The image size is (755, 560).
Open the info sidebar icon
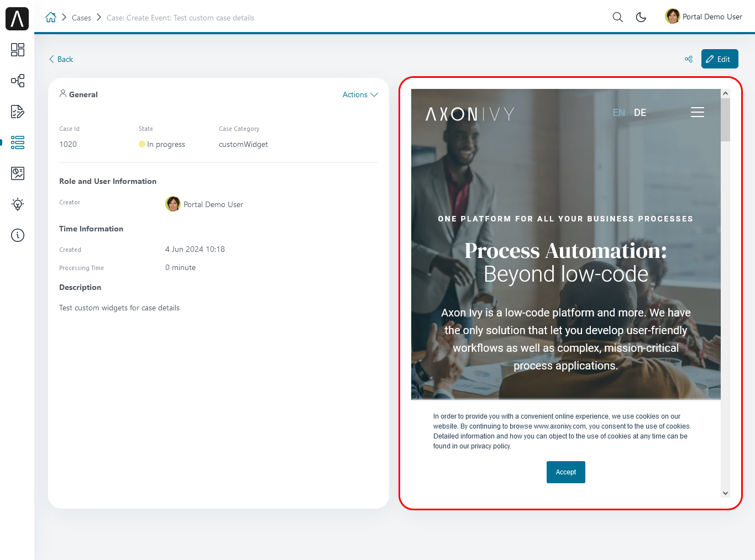(18, 235)
